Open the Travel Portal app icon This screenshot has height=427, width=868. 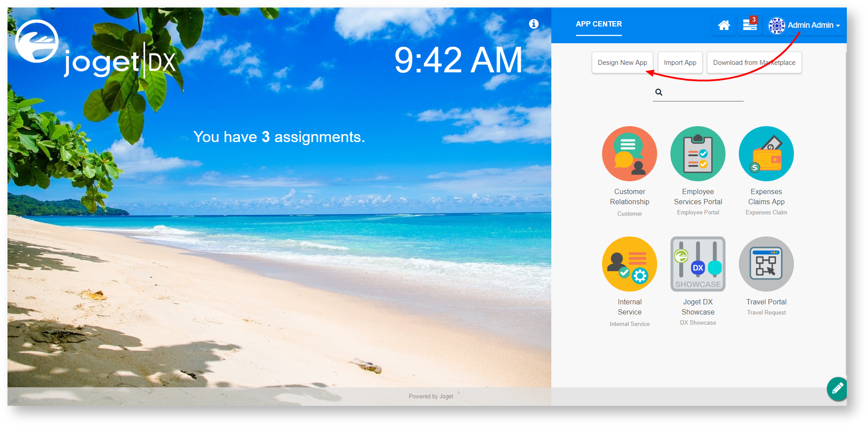(766, 264)
